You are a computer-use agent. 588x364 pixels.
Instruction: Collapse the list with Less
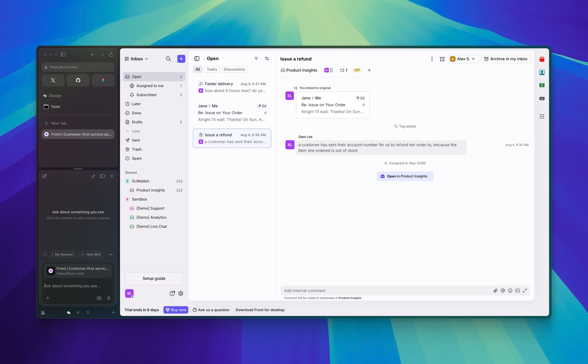pos(154,131)
